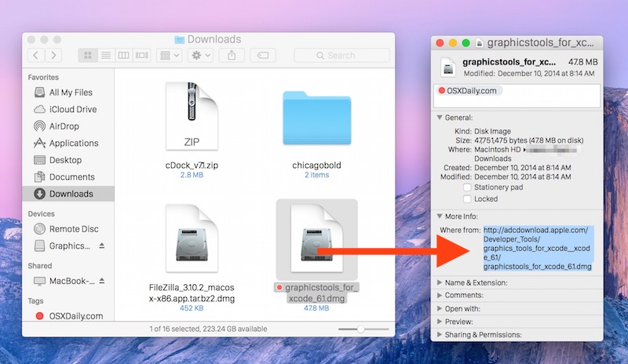This screenshot has width=628, height=364.
Task: Toggle the Stationery pad checkbox
Action: [x=467, y=187]
